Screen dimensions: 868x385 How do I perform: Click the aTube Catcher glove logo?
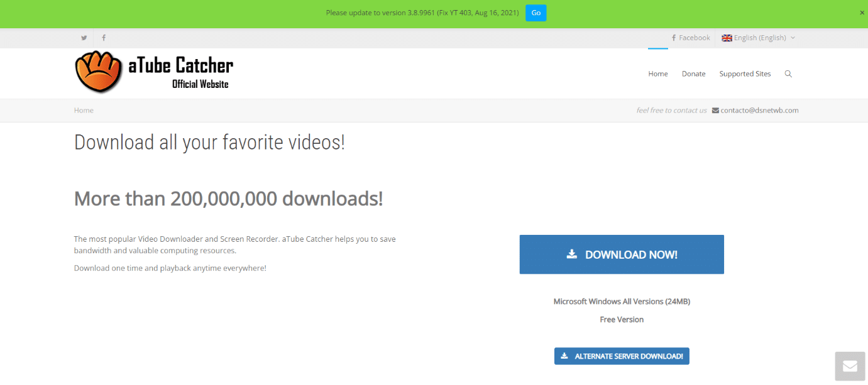(x=99, y=72)
